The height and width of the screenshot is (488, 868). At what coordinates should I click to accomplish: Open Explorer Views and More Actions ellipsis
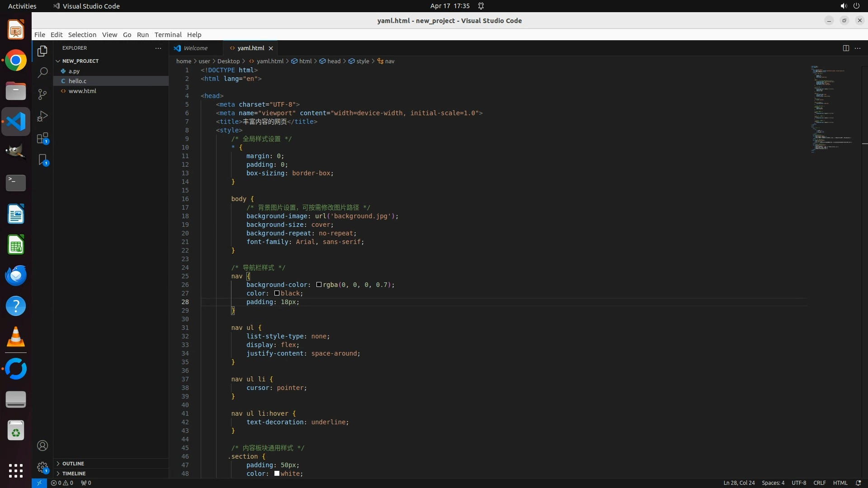[158, 48]
